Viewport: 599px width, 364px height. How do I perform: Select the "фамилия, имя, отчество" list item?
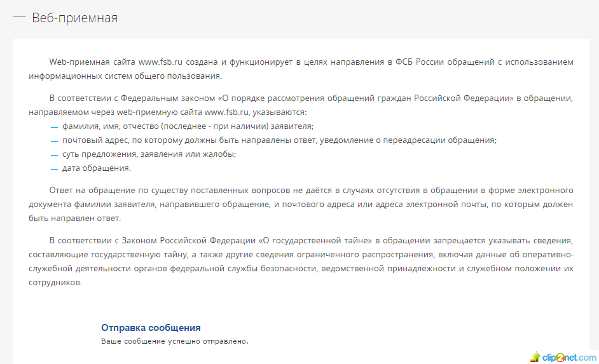188,126
